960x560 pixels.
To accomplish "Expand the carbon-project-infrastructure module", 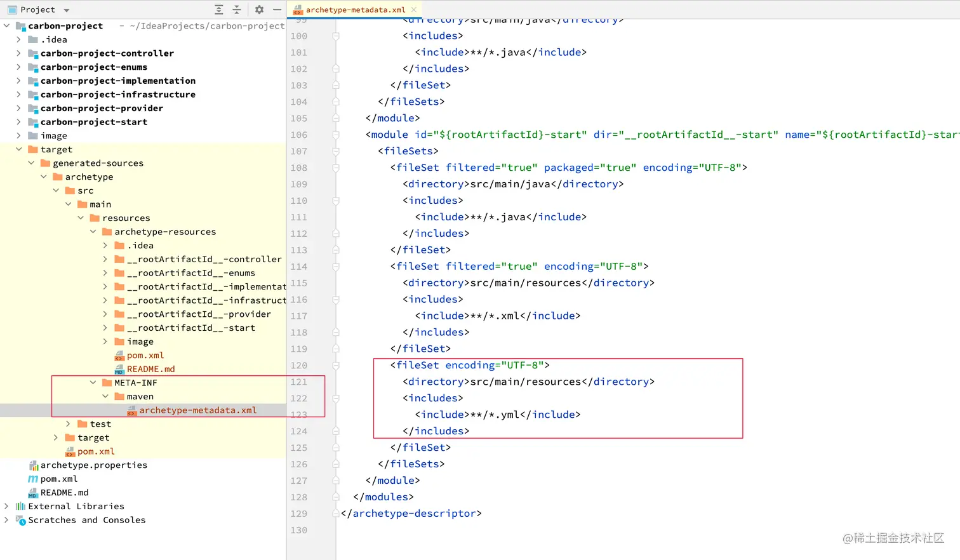I will [18, 95].
